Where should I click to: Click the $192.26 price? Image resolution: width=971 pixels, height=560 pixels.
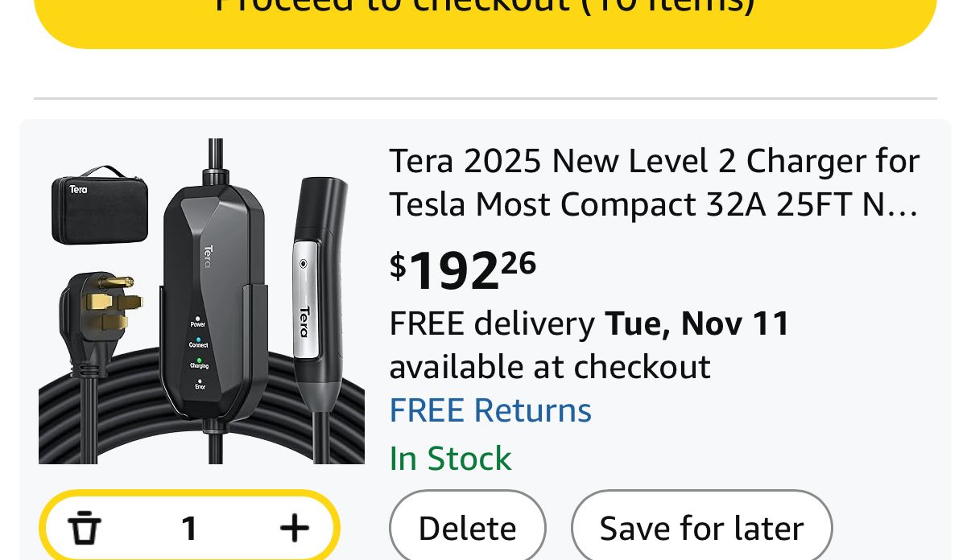pos(463,270)
